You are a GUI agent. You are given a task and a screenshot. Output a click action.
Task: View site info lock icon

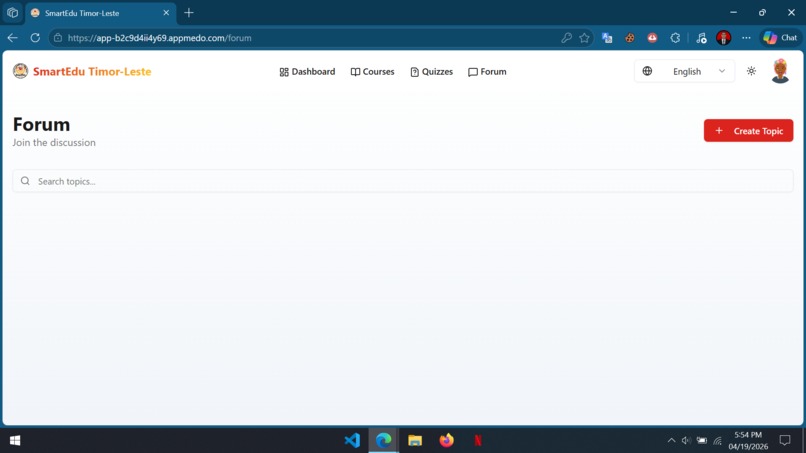click(58, 38)
